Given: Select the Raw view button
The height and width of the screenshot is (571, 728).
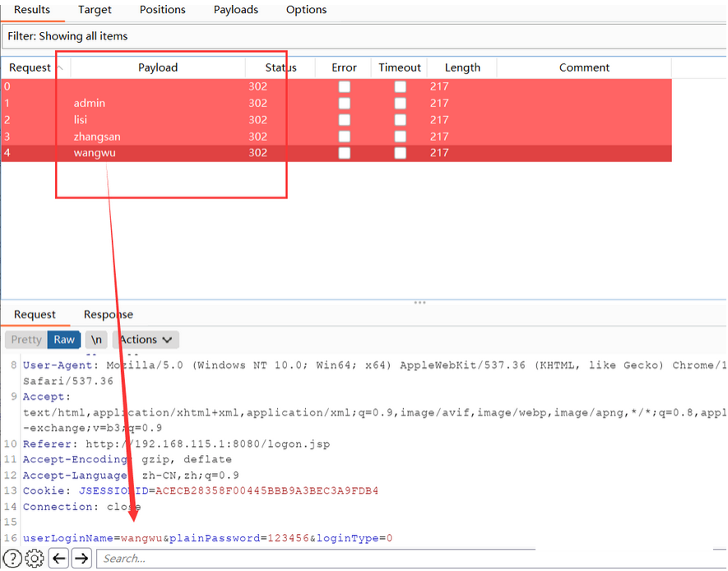Looking at the screenshot, I should [64, 340].
